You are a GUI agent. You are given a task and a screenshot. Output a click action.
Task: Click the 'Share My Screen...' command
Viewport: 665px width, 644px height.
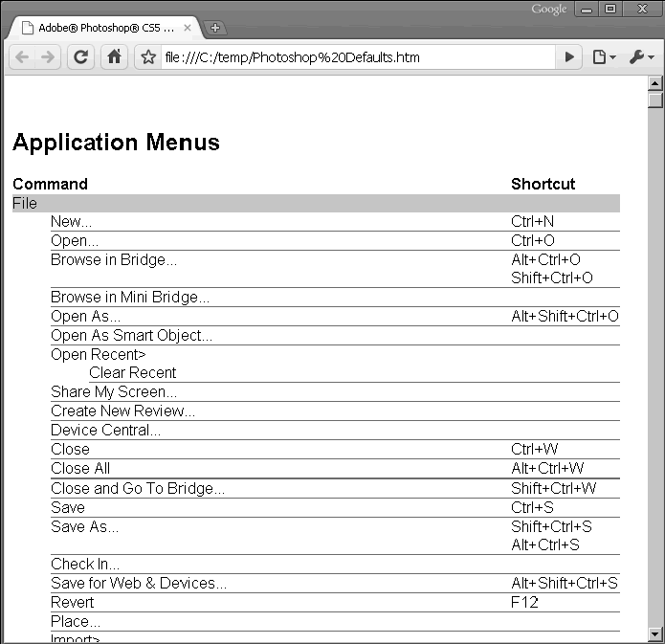(x=114, y=392)
